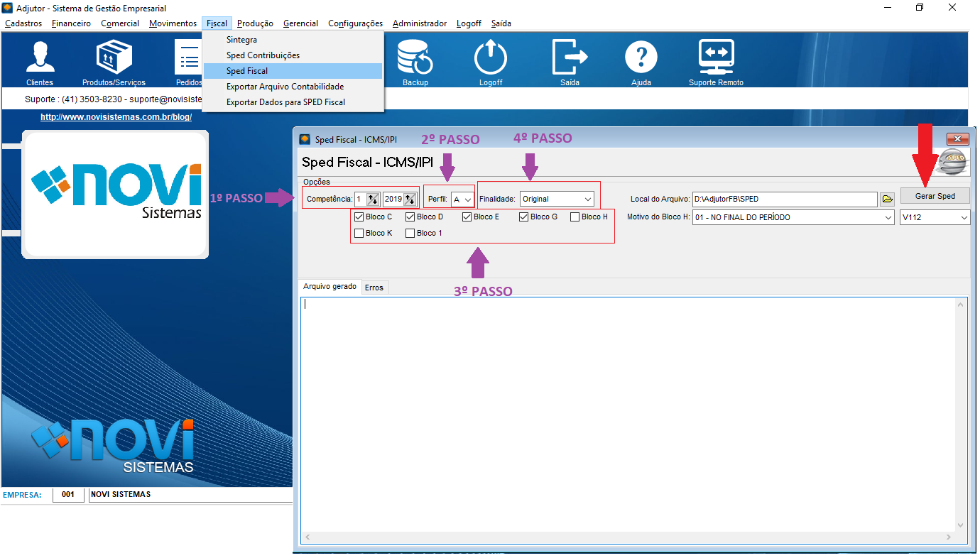980x558 pixels.
Task: Click the Competência month input field
Action: tap(361, 199)
